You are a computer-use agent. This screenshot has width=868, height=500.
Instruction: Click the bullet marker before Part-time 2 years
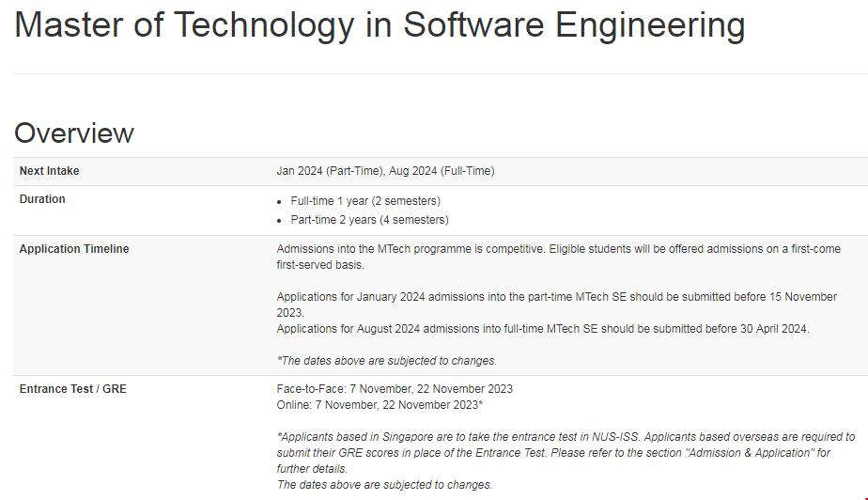[280, 221]
